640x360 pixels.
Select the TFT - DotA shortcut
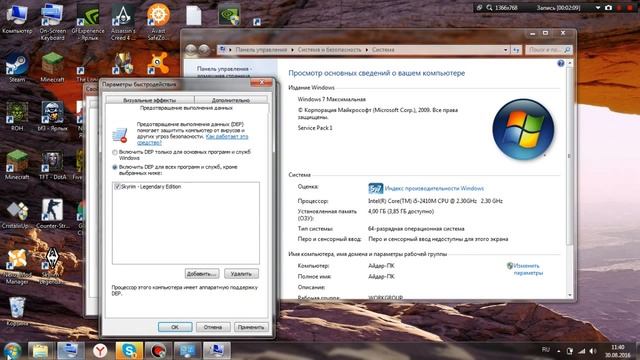[52, 165]
